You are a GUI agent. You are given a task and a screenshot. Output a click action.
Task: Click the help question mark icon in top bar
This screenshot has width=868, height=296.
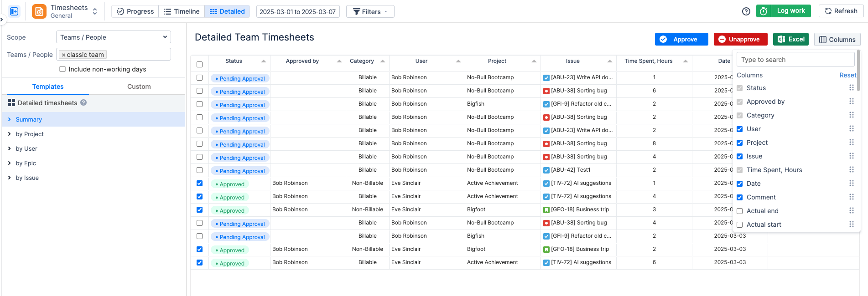[x=746, y=11]
